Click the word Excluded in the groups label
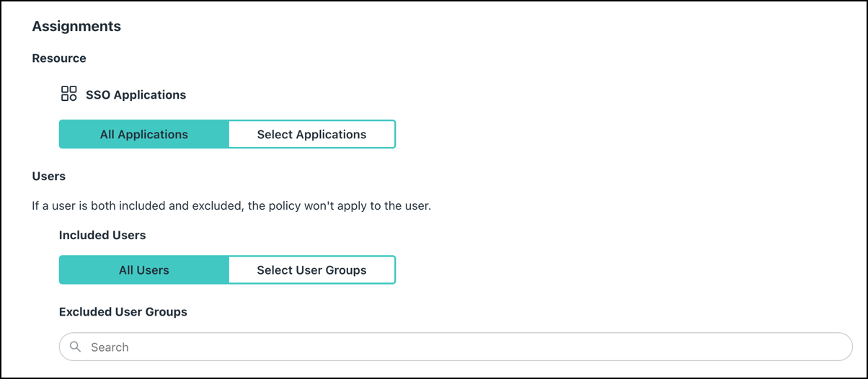 click(84, 312)
